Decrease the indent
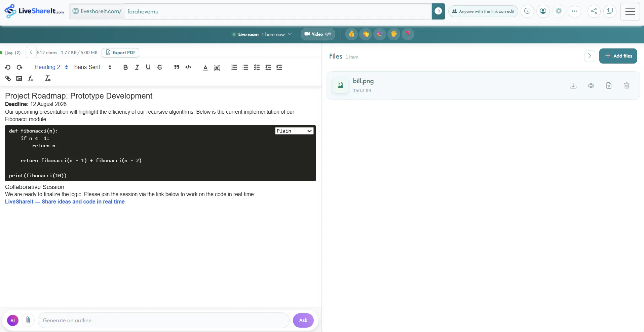 [x=268, y=67]
